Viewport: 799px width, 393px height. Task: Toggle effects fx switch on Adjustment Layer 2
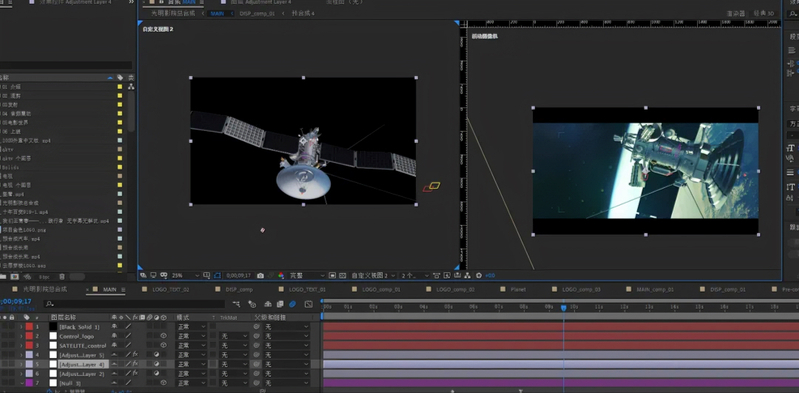135,373
